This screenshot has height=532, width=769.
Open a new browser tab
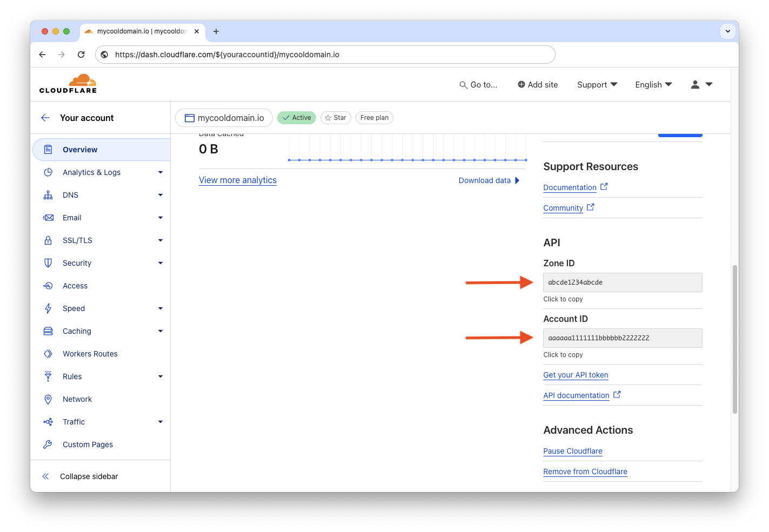click(x=216, y=31)
